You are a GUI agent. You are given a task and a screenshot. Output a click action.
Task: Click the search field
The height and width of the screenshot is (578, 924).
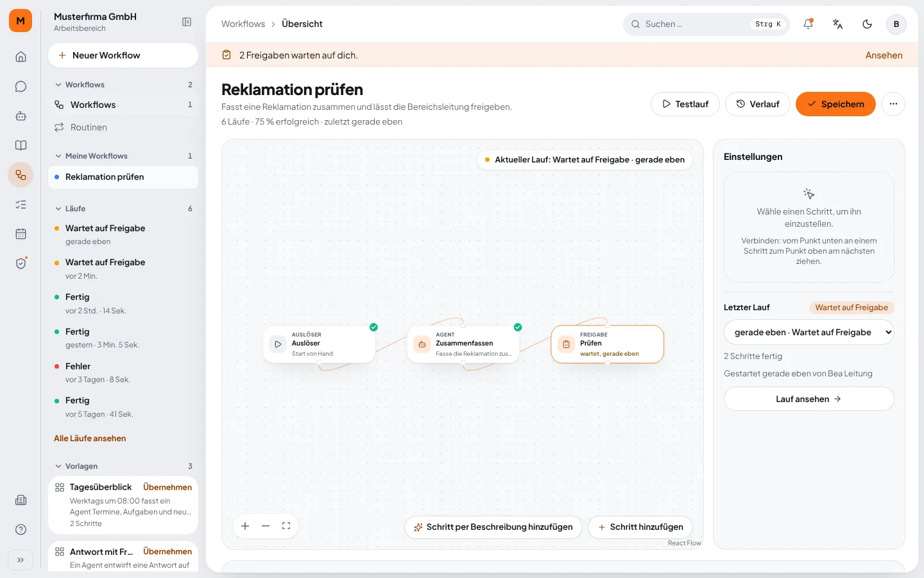[x=706, y=24]
